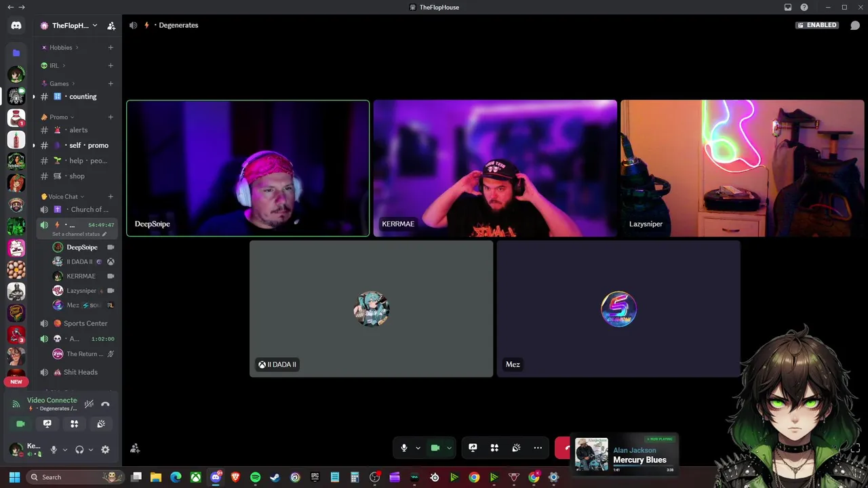Open input device arrow in user panel
Screen dimensions: 868x488
(x=65, y=449)
